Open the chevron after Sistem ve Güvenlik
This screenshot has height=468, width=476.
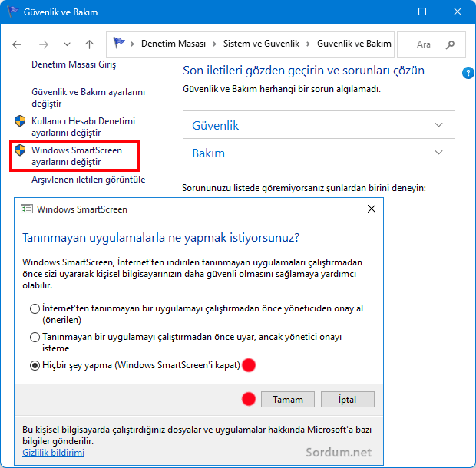308,44
